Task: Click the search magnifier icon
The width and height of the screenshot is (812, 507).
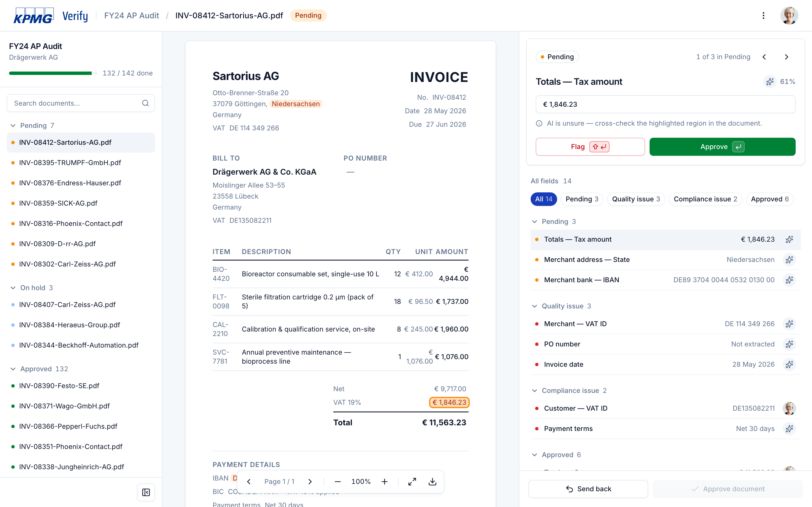Action: point(145,103)
